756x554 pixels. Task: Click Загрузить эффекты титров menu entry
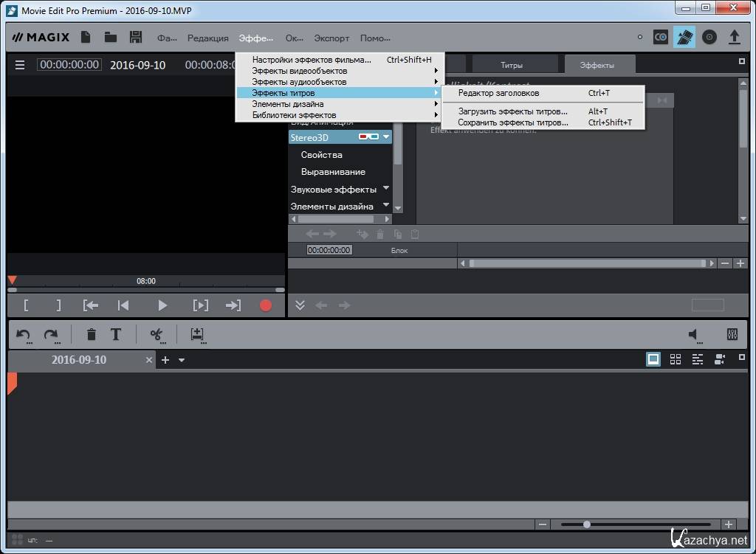pos(512,111)
